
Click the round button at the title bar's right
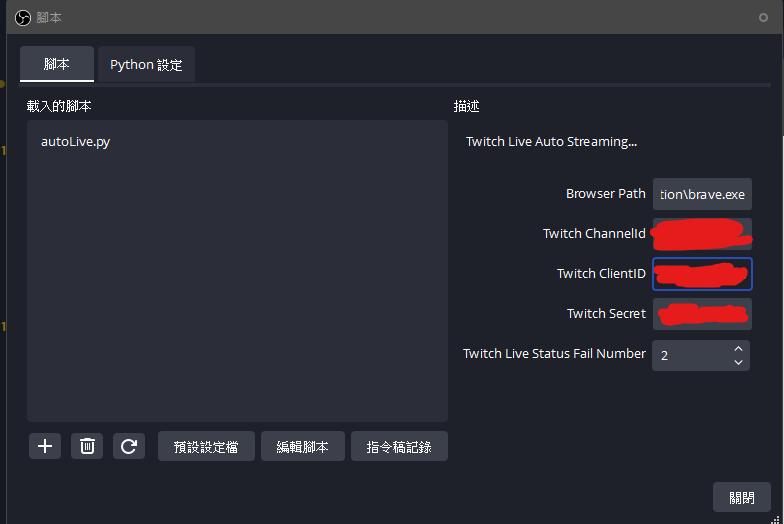(763, 18)
